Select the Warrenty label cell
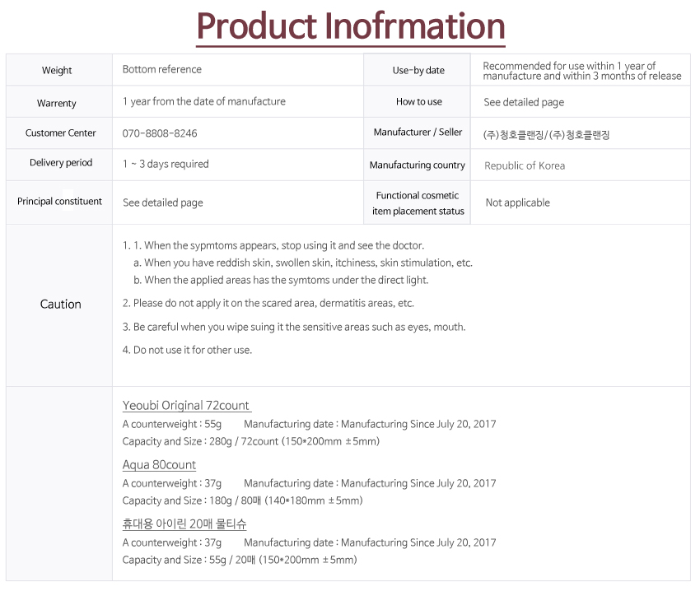The width and height of the screenshot is (700, 591). coord(57,104)
